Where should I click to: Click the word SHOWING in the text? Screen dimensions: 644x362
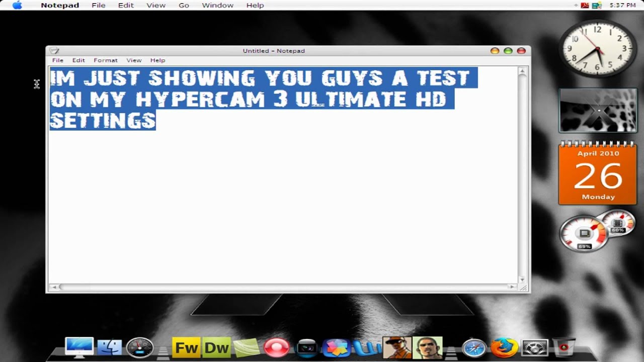pos(202,78)
